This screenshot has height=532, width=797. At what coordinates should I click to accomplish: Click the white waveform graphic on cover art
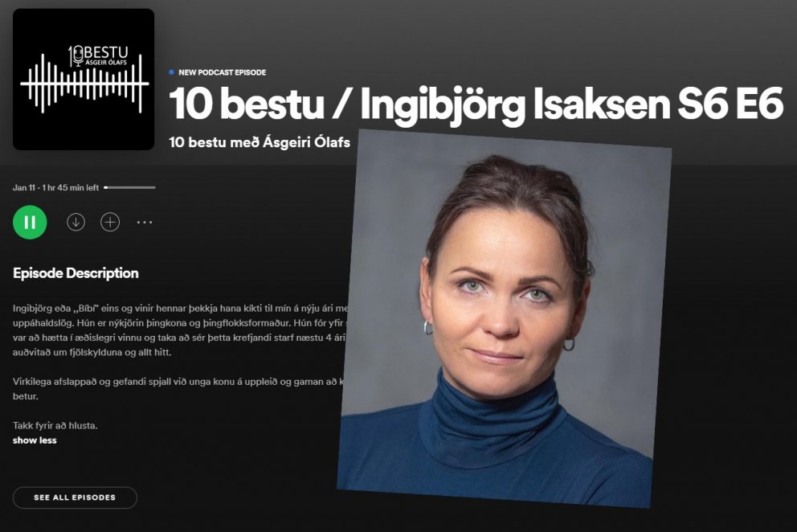(x=84, y=84)
